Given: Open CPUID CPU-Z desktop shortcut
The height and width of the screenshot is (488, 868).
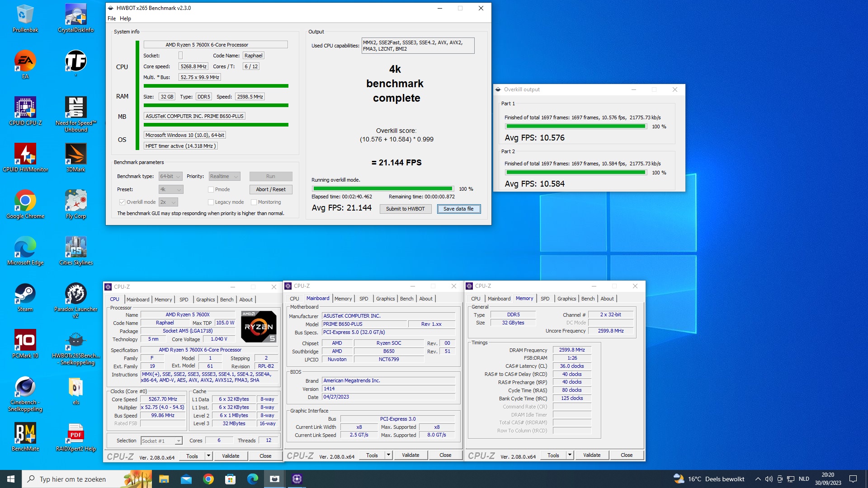Looking at the screenshot, I should tap(25, 111).
